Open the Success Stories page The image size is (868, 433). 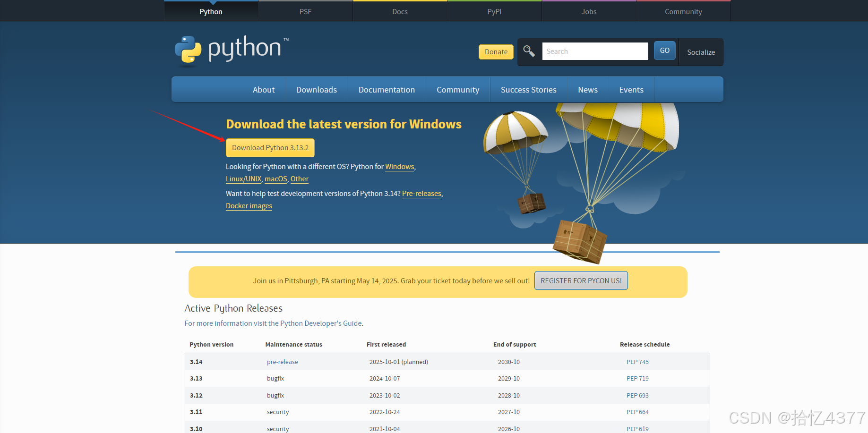(528, 89)
